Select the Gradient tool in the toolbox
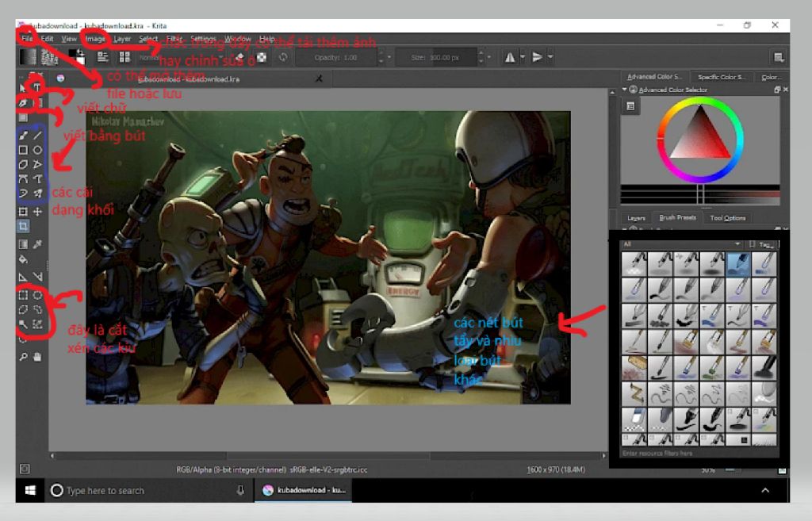The width and height of the screenshot is (812, 521). point(23,244)
